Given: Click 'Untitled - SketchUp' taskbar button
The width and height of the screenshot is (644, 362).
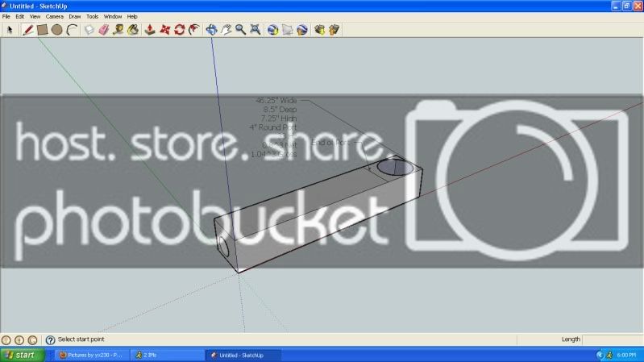Looking at the screenshot, I should 243,355.
